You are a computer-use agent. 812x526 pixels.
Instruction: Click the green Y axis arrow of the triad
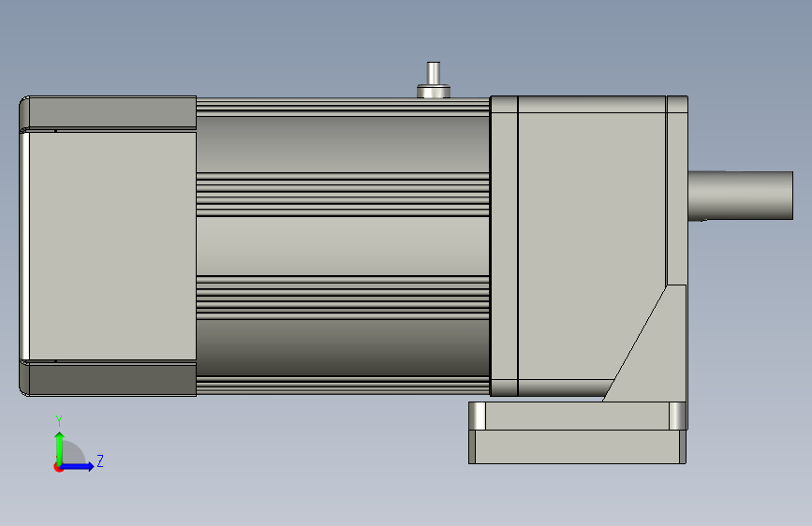[x=60, y=446]
